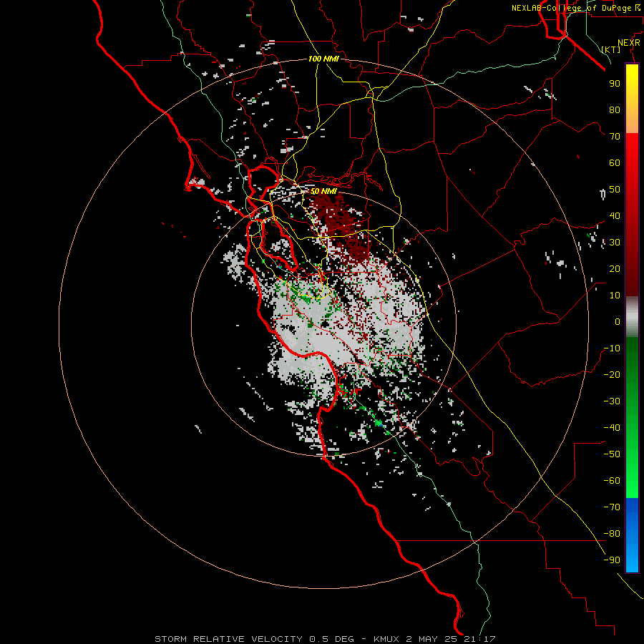This screenshot has height=644, width=644.
Task: Click the NEXR label above the scale
Action: click(629, 43)
